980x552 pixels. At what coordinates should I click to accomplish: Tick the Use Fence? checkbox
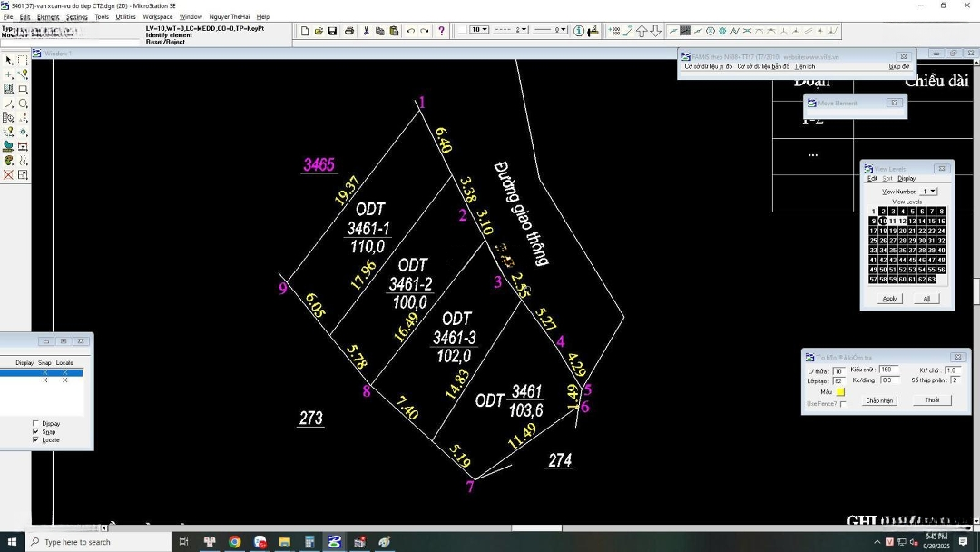[843, 404]
